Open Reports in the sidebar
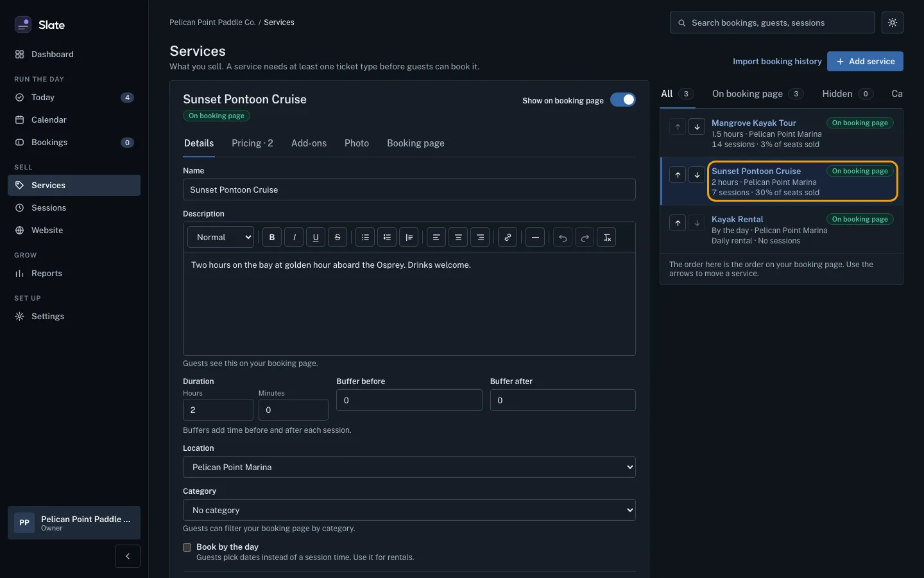 [x=74, y=274]
